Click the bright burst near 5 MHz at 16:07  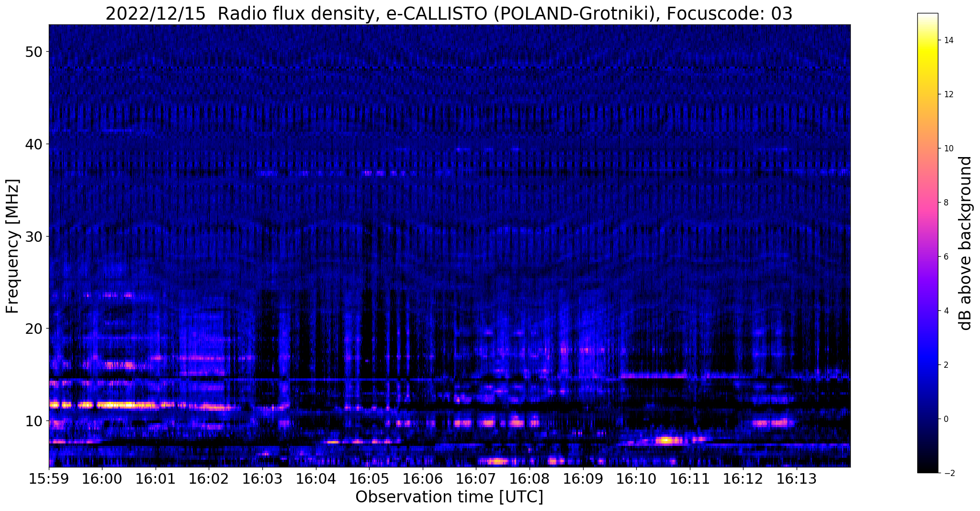pyautogui.click(x=497, y=461)
